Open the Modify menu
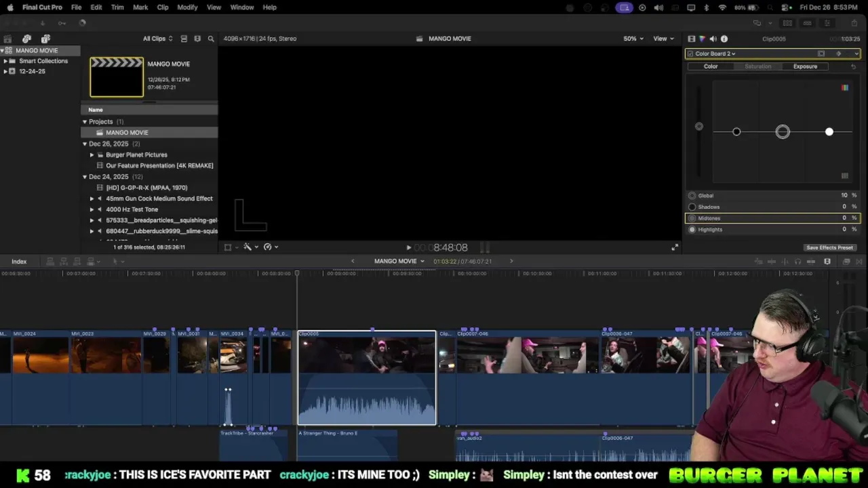This screenshot has height=488, width=868. (x=187, y=7)
